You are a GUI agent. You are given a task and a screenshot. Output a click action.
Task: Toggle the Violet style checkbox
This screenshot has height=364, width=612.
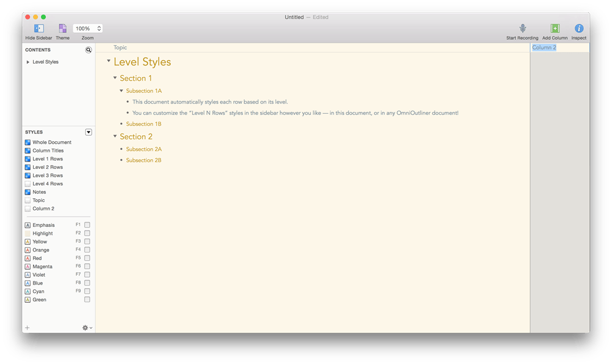point(87,275)
